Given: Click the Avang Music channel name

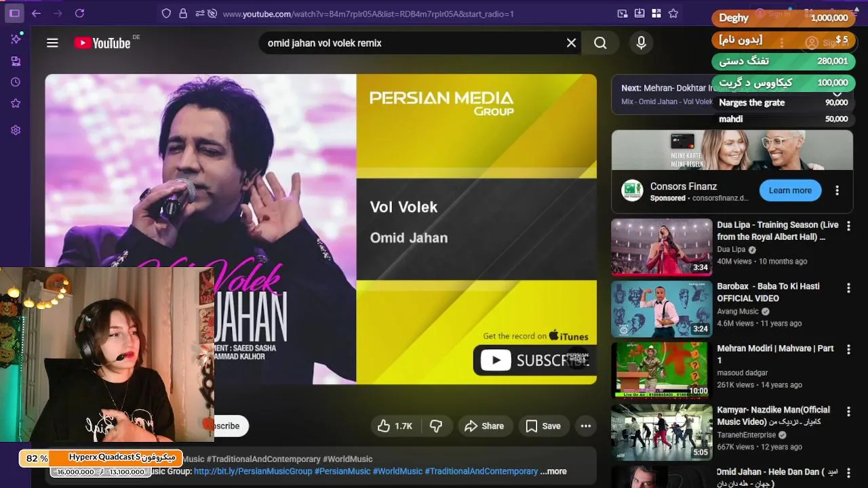Looking at the screenshot, I should click(738, 312).
